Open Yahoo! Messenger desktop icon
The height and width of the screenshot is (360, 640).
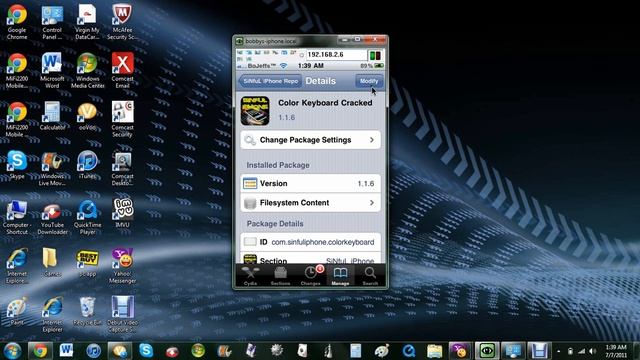click(122, 266)
